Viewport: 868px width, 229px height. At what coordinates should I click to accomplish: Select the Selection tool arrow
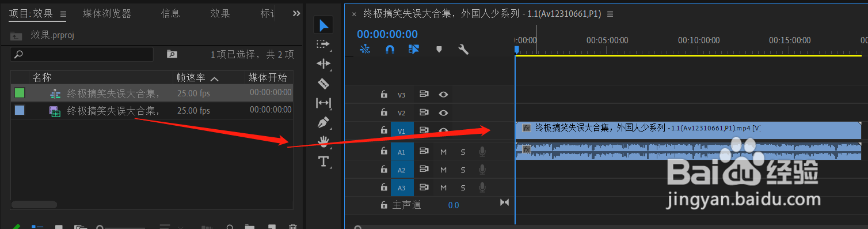tap(323, 25)
